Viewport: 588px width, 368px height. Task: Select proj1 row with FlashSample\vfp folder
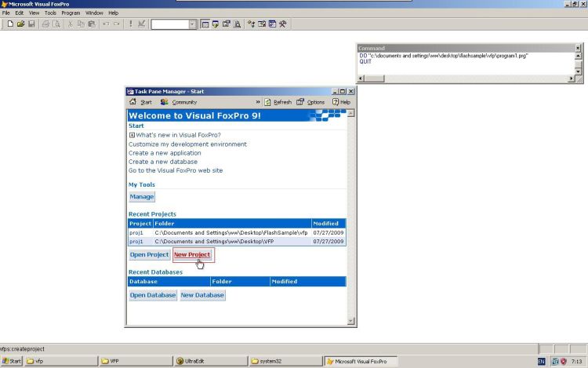pyautogui.click(x=237, y=232)
